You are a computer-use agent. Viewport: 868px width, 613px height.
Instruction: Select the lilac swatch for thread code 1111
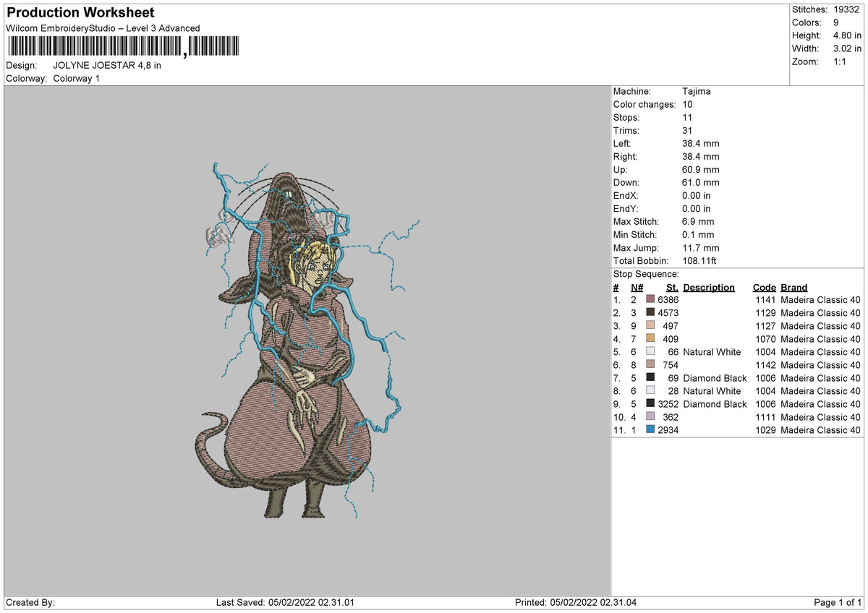[x=650, y=416]
